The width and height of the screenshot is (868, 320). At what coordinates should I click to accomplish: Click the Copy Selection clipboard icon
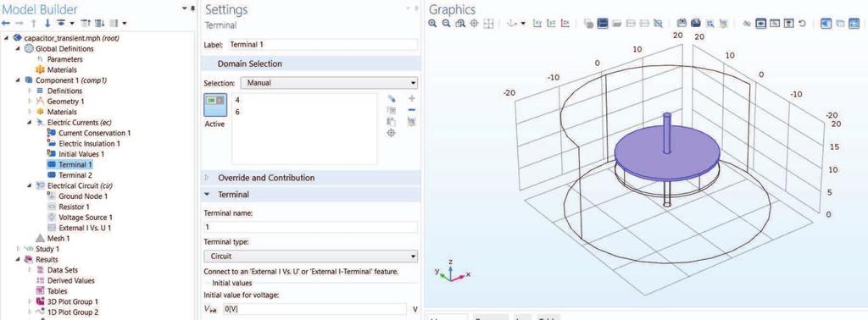[x=392, y=109]
